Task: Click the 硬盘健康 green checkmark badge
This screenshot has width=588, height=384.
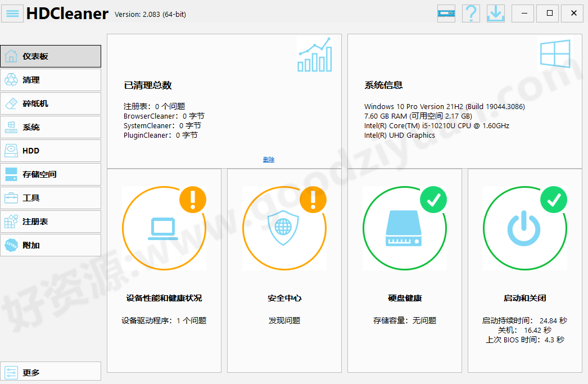Action: pyautogui.click(x=433, y=200)
